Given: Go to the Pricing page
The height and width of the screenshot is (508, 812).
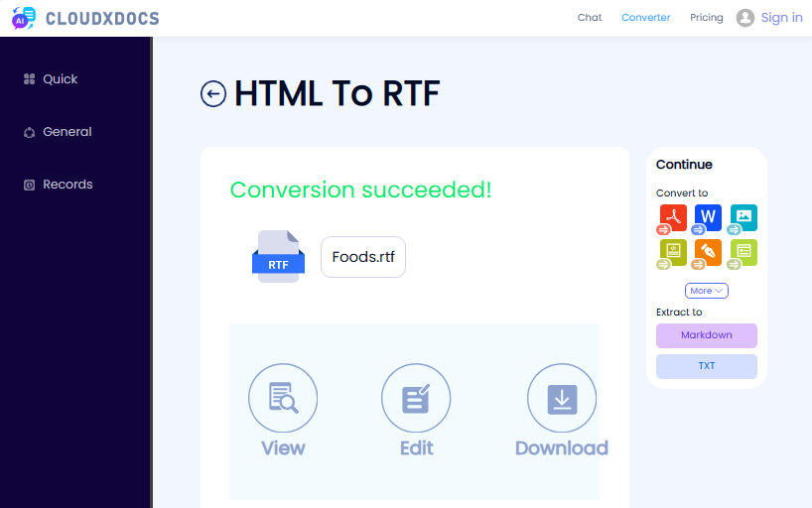Looking at the screenshot, I should click(707, 18).
